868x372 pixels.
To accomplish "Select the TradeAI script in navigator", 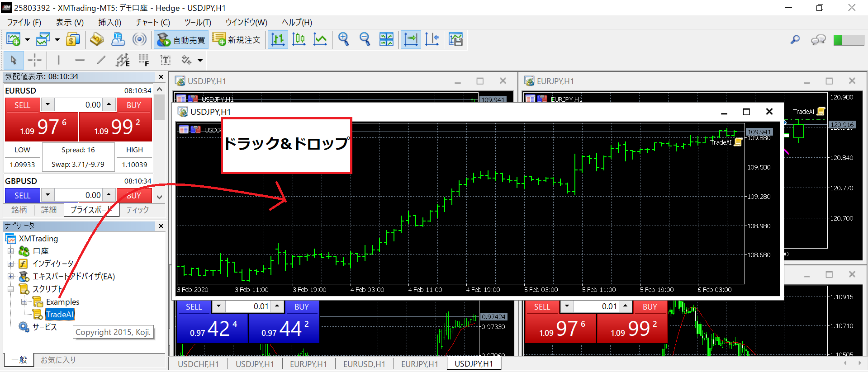I will [60, 315].
